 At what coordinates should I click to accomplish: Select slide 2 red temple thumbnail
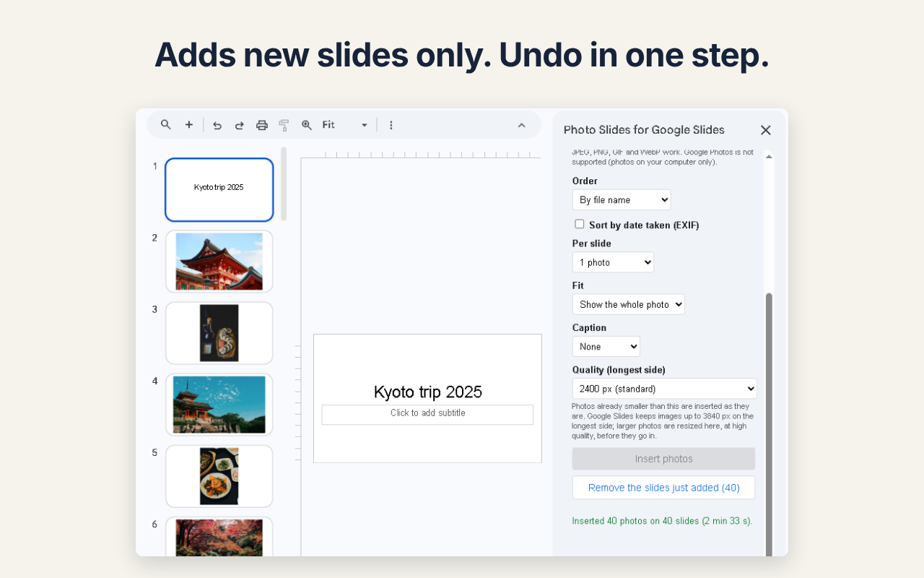(219, 262)
